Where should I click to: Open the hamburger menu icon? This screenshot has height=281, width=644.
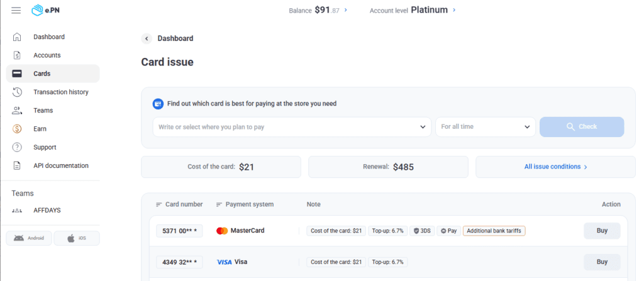point(16,10)
